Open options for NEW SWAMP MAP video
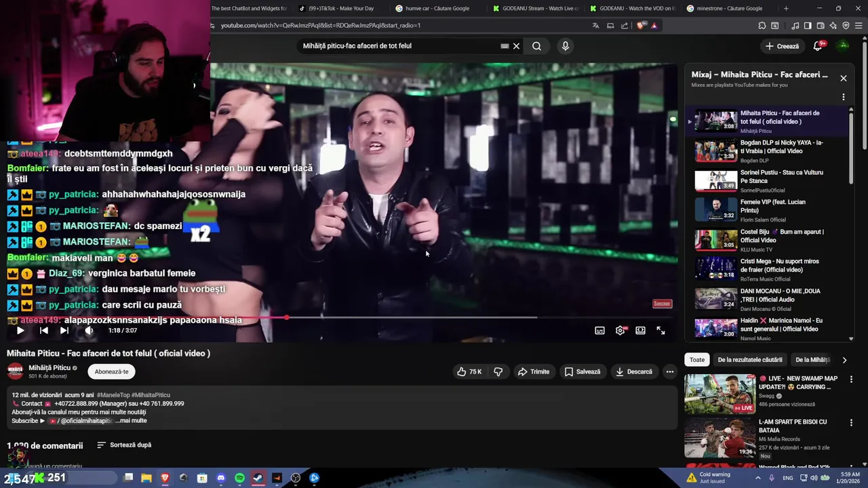 (851, 380)
